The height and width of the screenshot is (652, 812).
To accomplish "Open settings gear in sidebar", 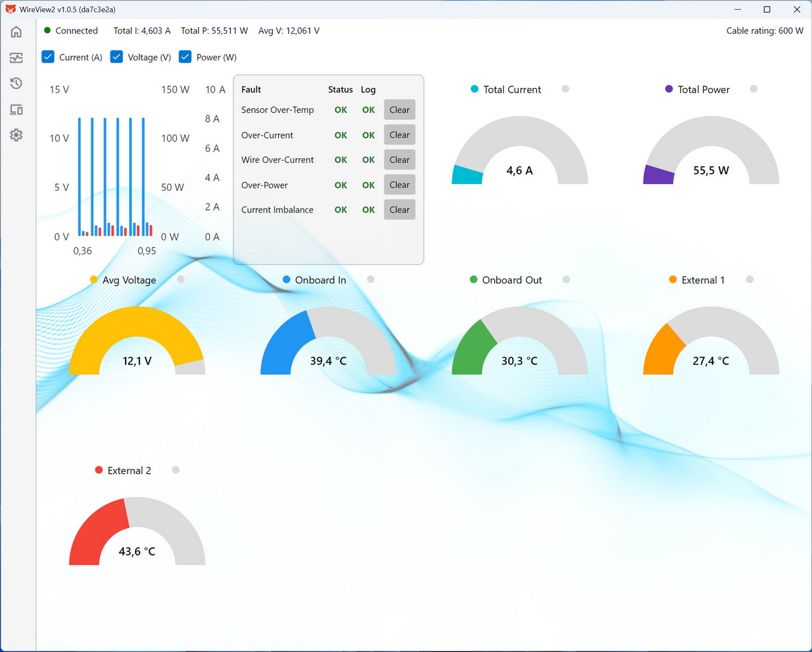I will coord(16,135).
